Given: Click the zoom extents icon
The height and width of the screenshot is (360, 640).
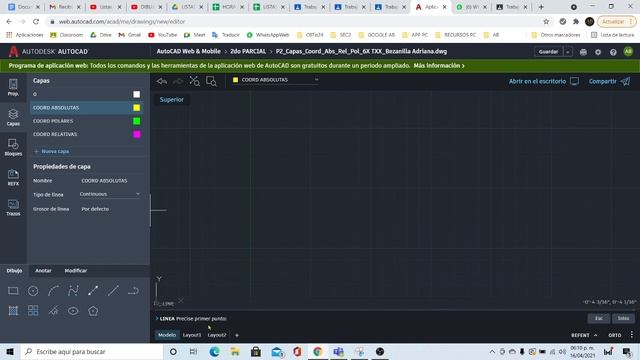Looking at the screenshot, I should [x=194, y=81].
